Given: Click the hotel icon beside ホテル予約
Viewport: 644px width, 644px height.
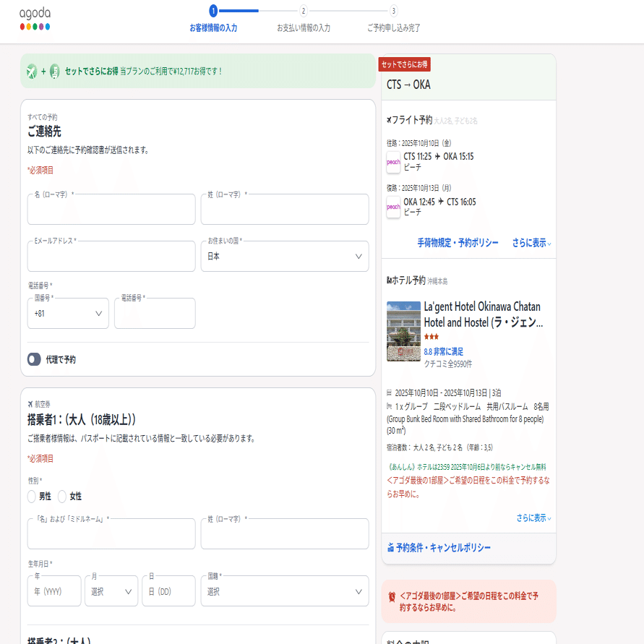Looking at the screenshot, I should pyautogui.click(x=388, y=278).
